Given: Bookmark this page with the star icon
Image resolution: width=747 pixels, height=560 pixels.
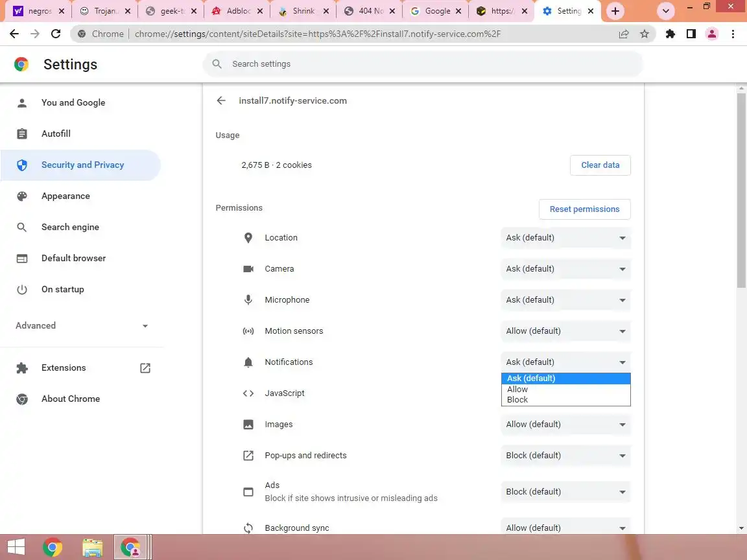Looking at the screenshot, I should pos(645,34).
